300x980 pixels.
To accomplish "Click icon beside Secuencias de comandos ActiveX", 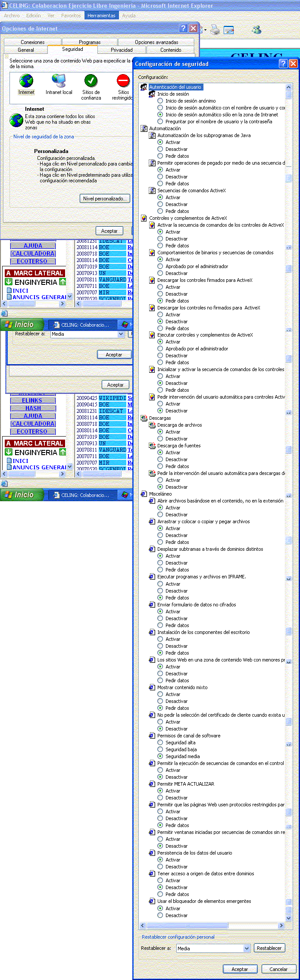I will tap(152, 190).
